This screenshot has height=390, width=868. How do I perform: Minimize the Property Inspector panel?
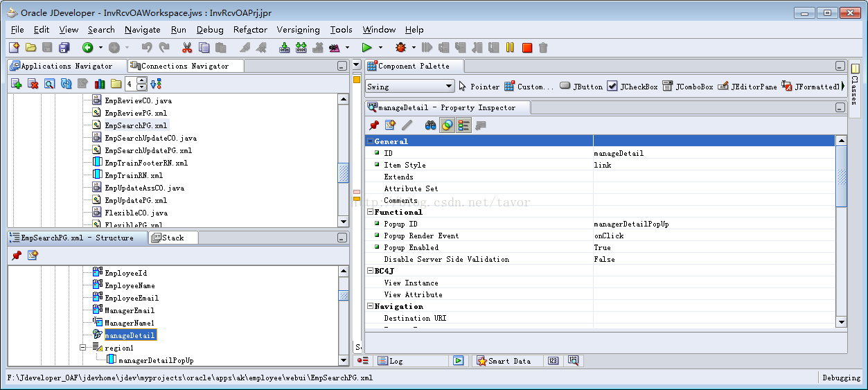click(x=840, y=107)
